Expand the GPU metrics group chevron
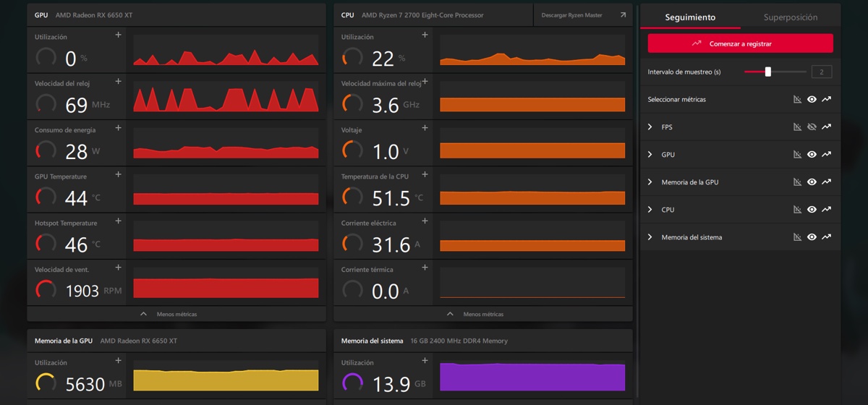The height and width of the screenshot is (405, 868). (650, 154)
